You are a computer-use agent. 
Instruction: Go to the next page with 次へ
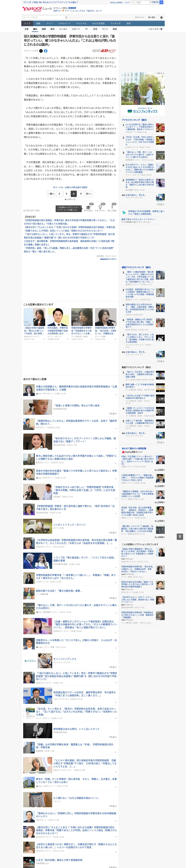tap(89, 194)
